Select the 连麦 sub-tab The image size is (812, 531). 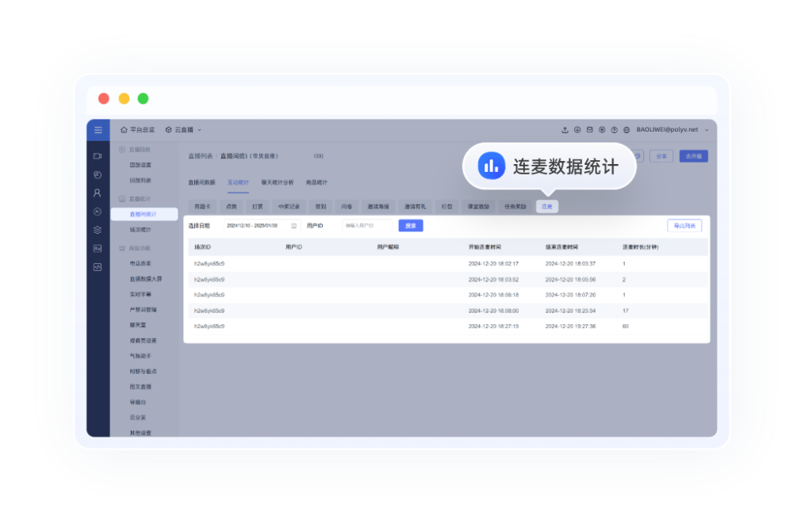(546, 206)
